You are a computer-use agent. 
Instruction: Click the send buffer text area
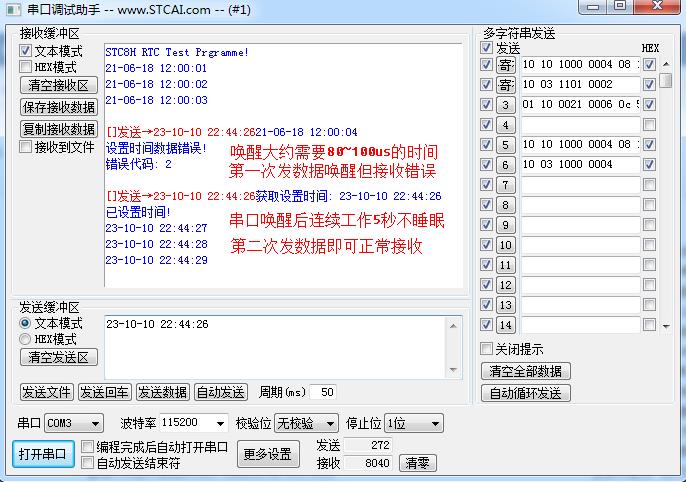275,347
